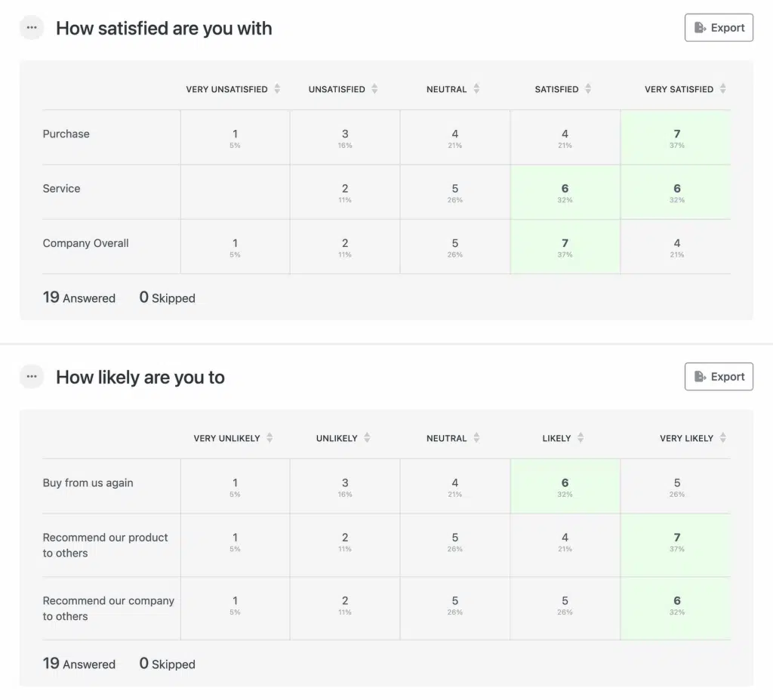773x700 pixels.
Task: Click Purchase Unsatisfied cell showing 3
Action: point(345,137)
